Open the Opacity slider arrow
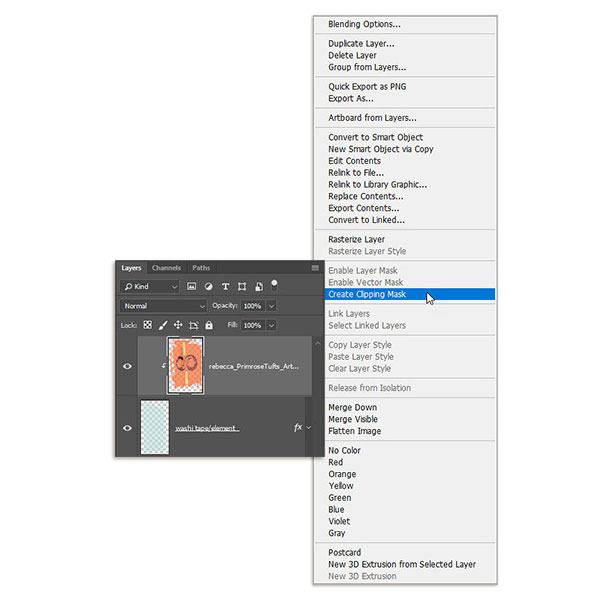Viewport: 600px width, 600px height. pos(271,306)
